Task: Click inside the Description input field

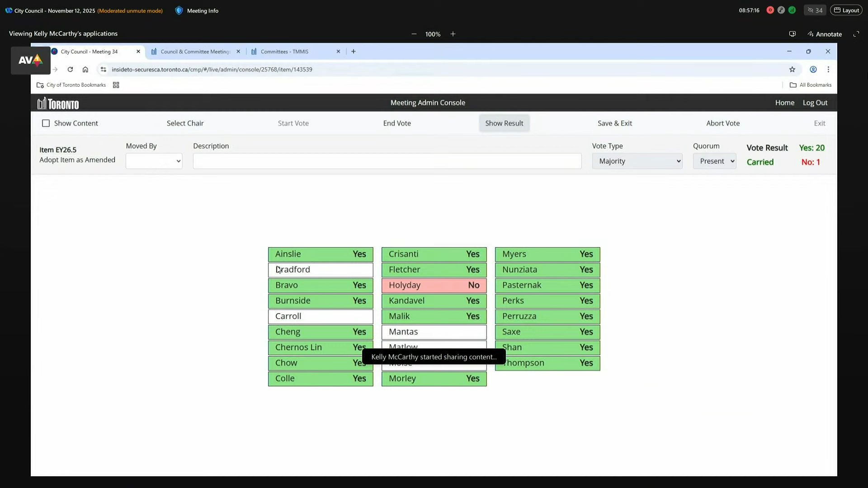Action: [387, 161]
